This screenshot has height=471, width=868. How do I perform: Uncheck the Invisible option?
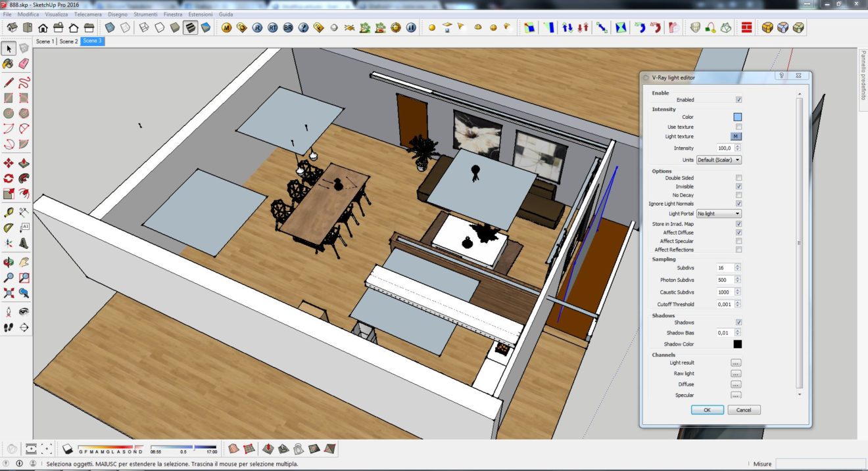(x=738, y=187)
